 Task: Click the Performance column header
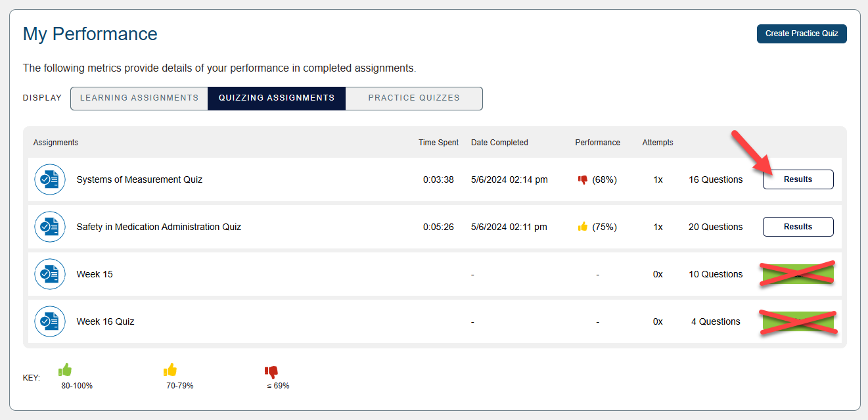(597, 143)
